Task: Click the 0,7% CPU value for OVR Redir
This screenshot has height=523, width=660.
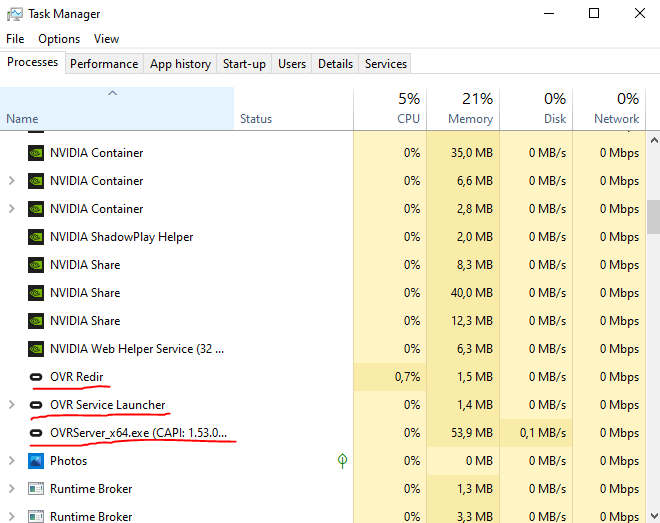Action: (407, 377)
